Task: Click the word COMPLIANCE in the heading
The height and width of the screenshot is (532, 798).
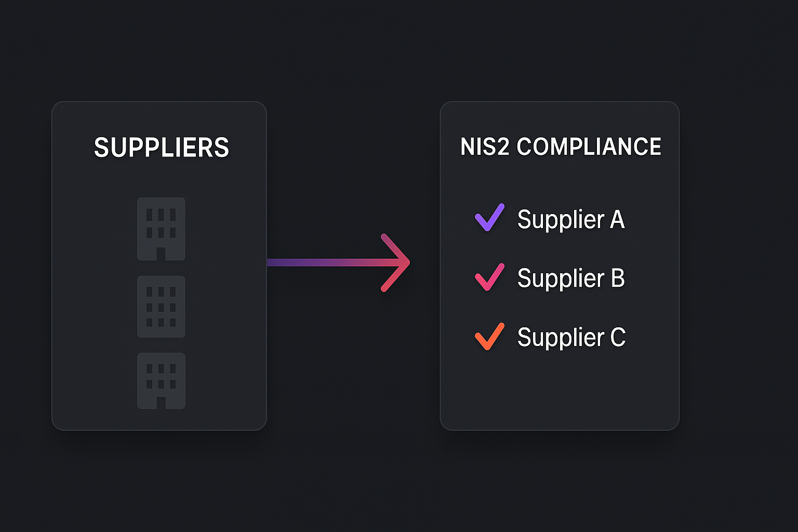Action: pos(589,147)
